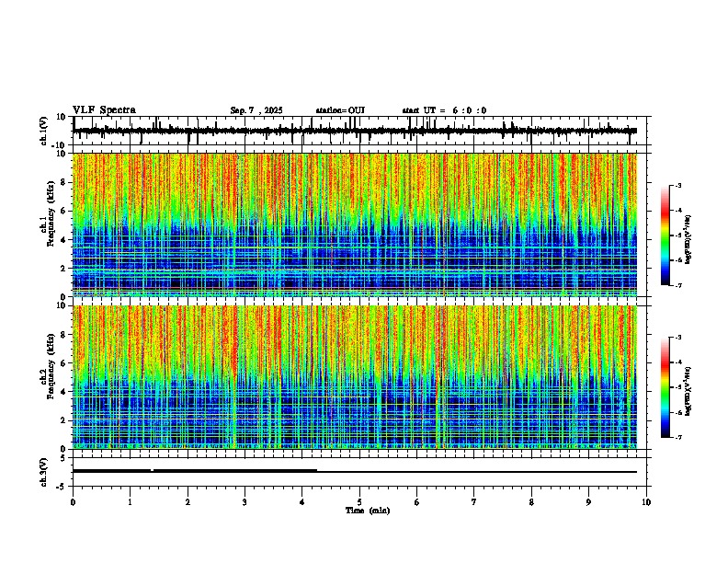Click the "-3" label on the ch.1 color scale
This screenshot has width=728, height=563.
[x=677, y=185]
